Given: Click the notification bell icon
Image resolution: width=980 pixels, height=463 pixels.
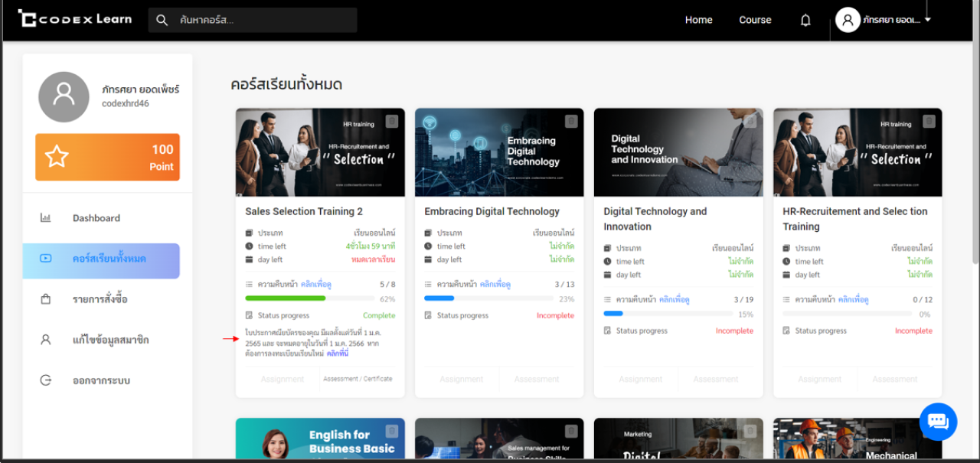Looking at the screenshot, I should coord(805,21).
